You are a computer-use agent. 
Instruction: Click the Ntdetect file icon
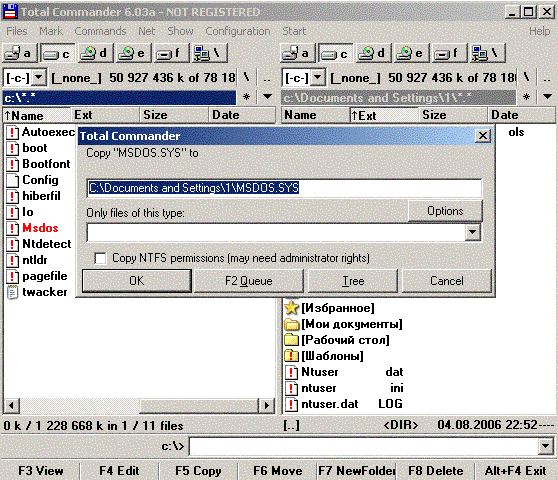tap(12, 244)
